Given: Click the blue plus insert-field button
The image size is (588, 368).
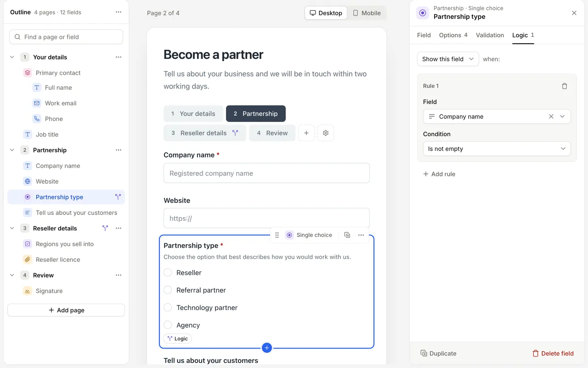Looking at the screenshot, I should (x=267, y=348).
